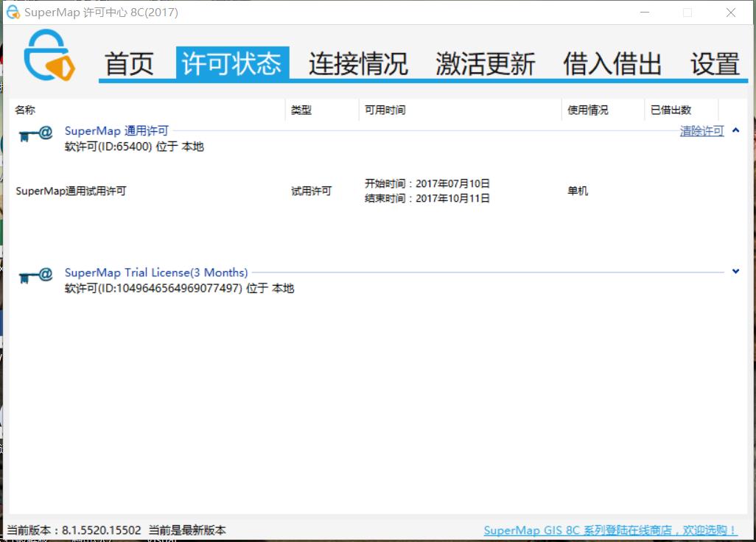The height and width of the screenshot is (542, 756).
Task: Open the 首页 tab
Action: [x=129, y=63]
